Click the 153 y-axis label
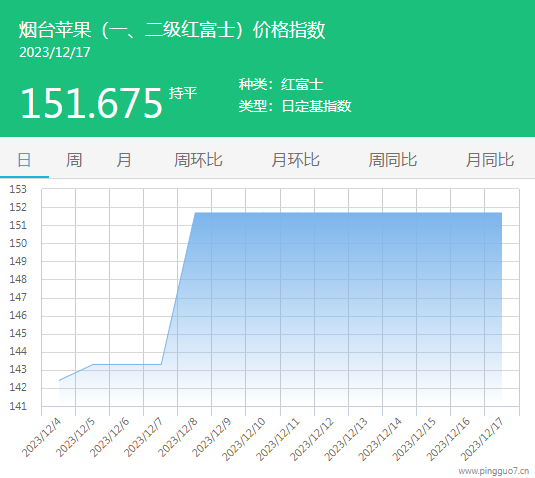 point(18,189)
